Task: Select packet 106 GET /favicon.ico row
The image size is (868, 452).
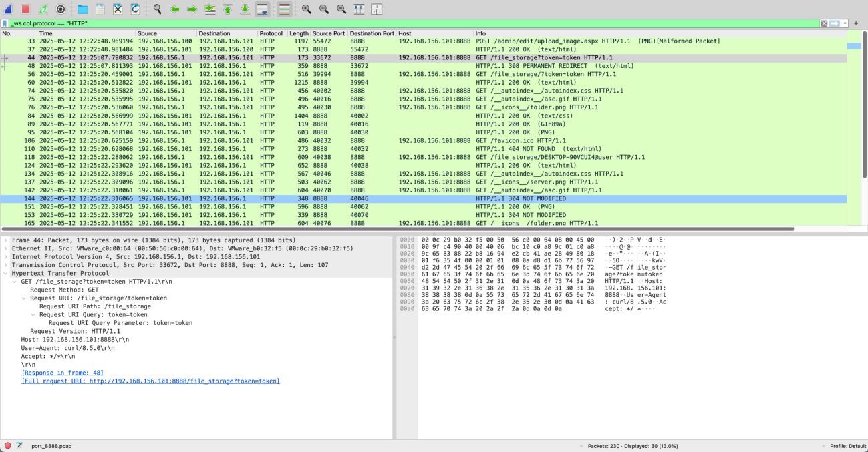Action: pos(423,140)
